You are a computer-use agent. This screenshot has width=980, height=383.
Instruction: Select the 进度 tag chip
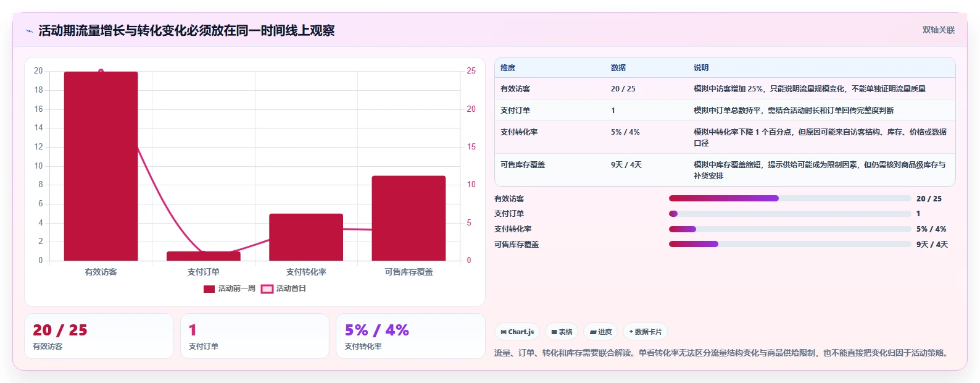point(600,332)
